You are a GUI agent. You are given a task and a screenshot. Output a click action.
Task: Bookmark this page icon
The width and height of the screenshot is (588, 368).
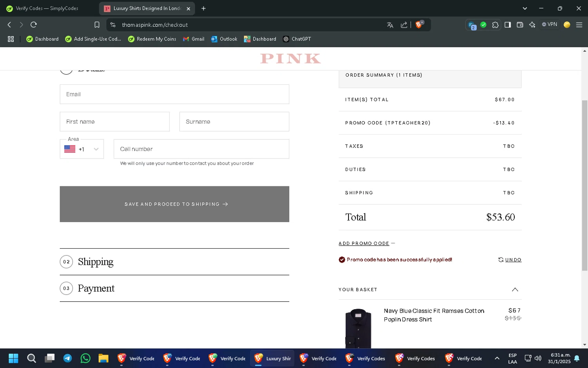[x=97, y=25]
